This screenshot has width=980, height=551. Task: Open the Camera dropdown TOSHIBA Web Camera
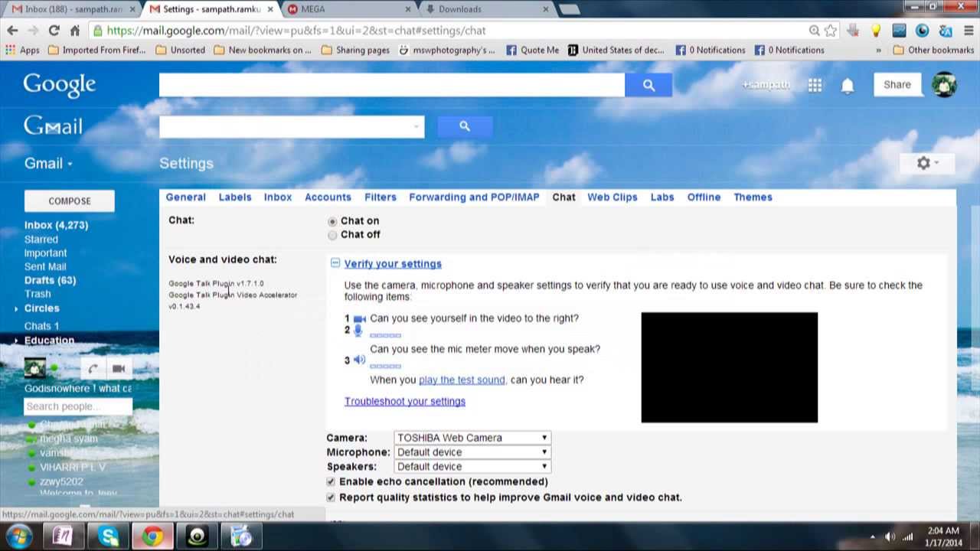click(472, 438)
